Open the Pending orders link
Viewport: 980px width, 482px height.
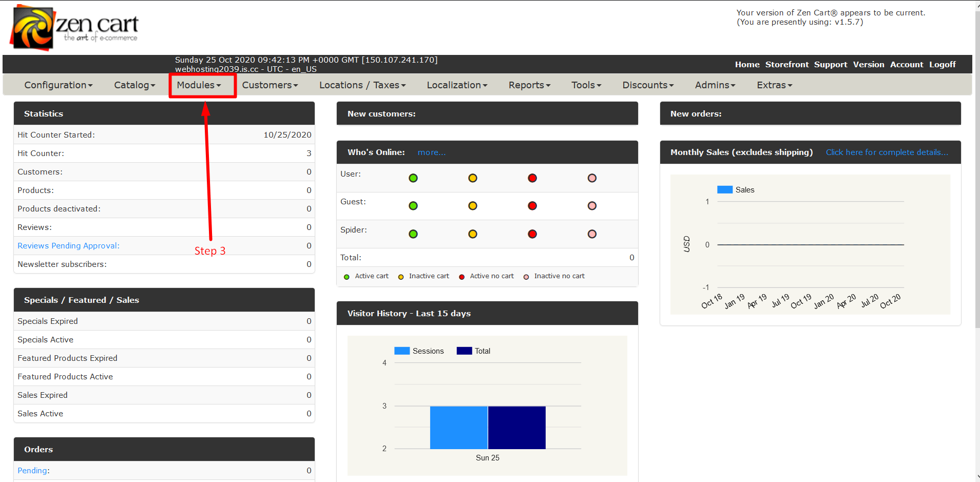[x=32, y=471]
